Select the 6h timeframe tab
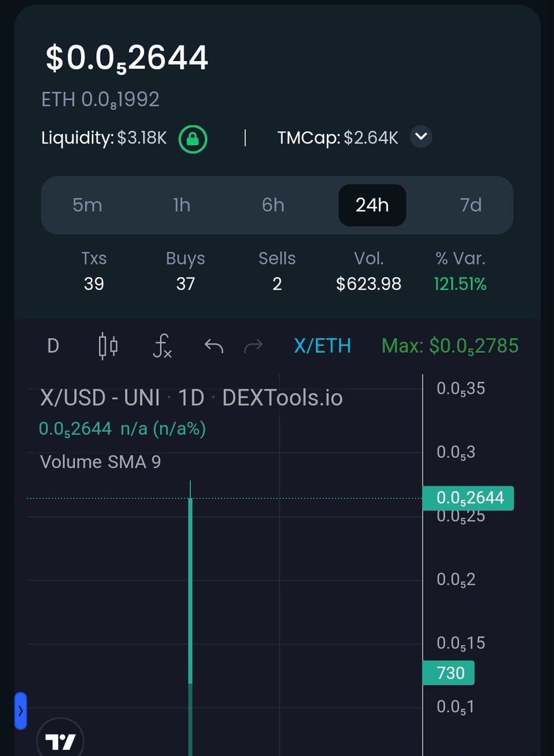Viewport: 554px width, 756px height. pyautogui.click(x=273, y=205)
